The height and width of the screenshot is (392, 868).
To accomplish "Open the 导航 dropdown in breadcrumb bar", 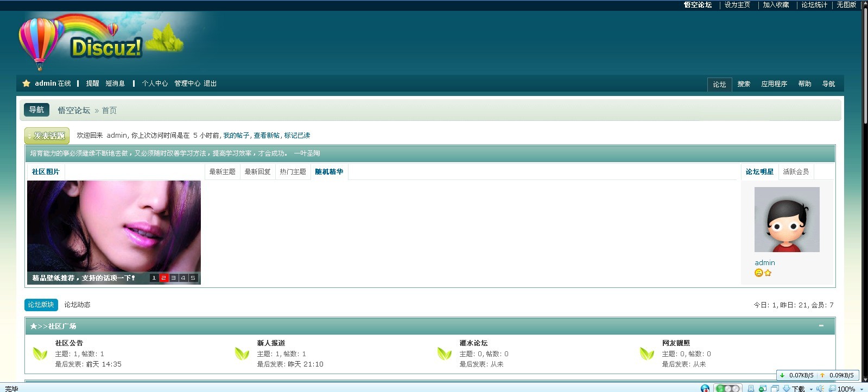I will [36, 110].
